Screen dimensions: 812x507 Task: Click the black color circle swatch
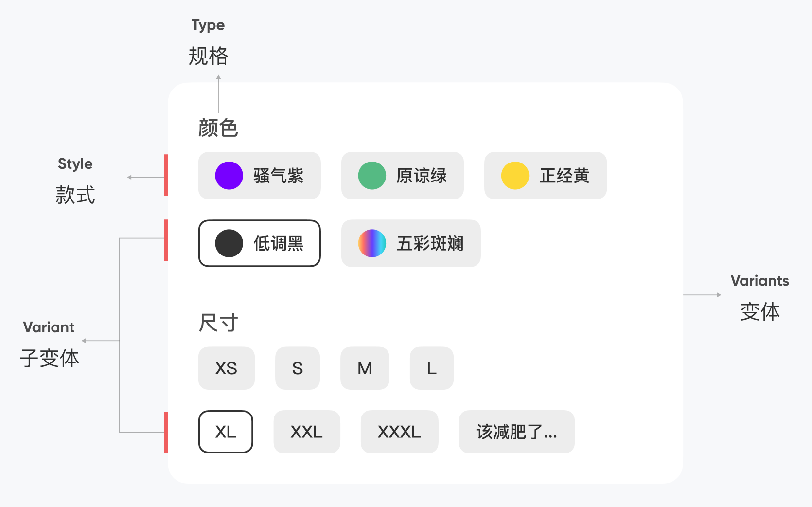pos(229,243)
